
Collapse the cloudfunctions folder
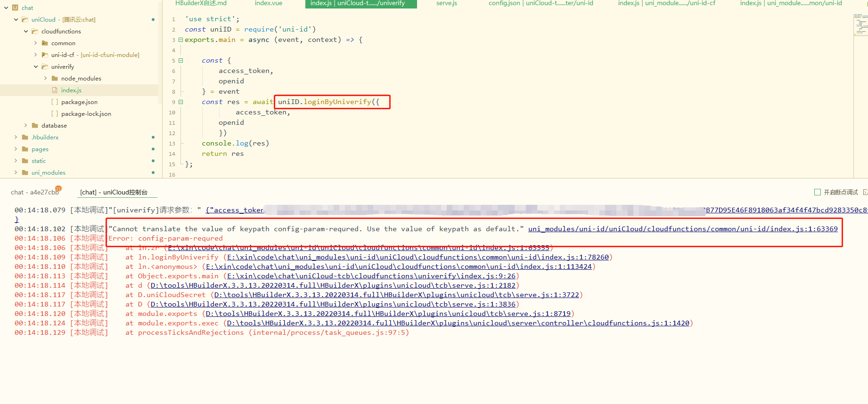pyautogui.click(x=25, y=32)
